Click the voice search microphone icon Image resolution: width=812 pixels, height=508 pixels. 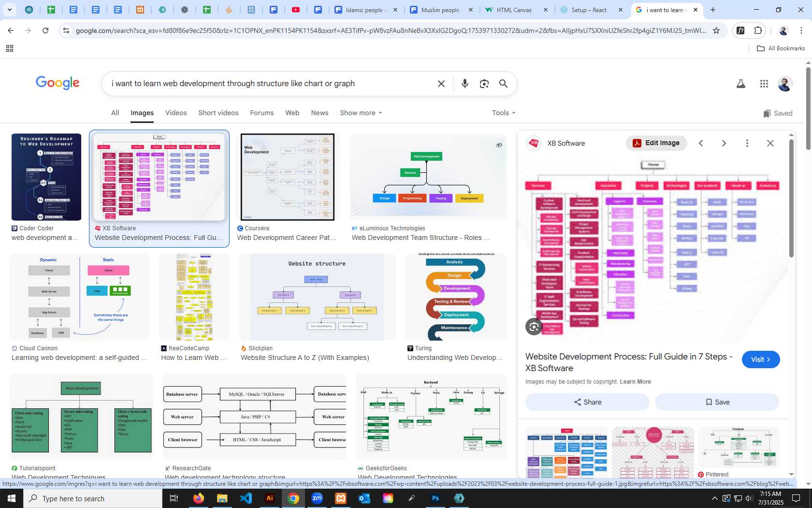point(464,84)
